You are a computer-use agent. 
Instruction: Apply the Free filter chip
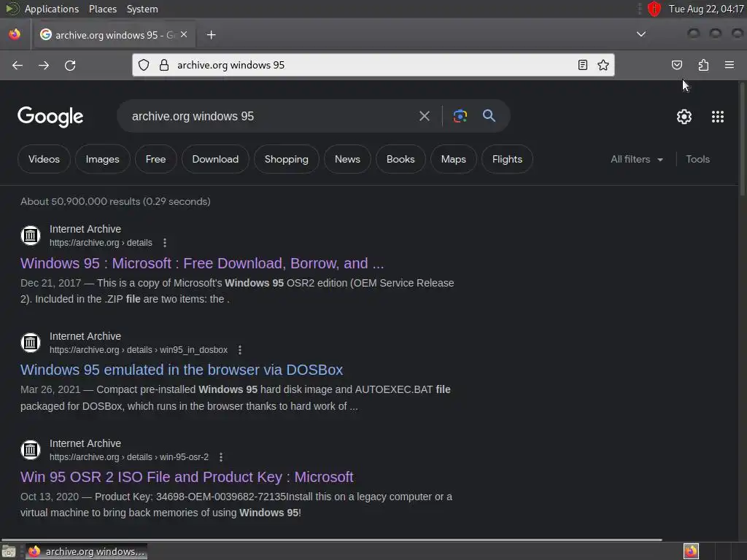click(156, 159)
